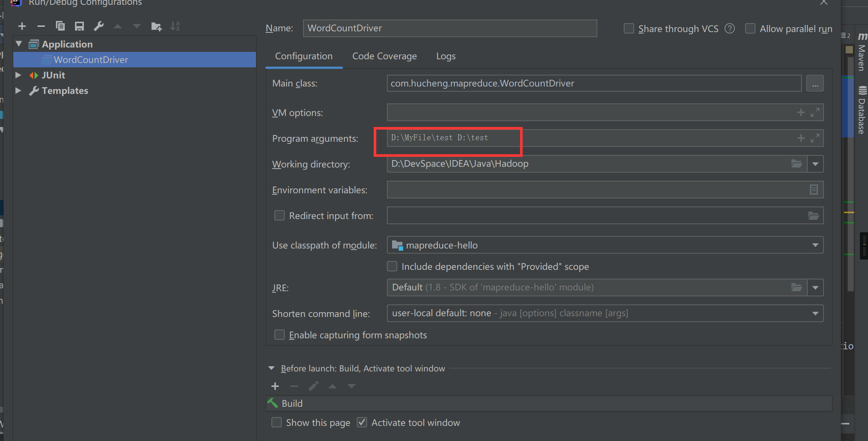Insert macro into Program arguments
The height and width of the screenshot is (441, 868).
(x=801, y=138)
